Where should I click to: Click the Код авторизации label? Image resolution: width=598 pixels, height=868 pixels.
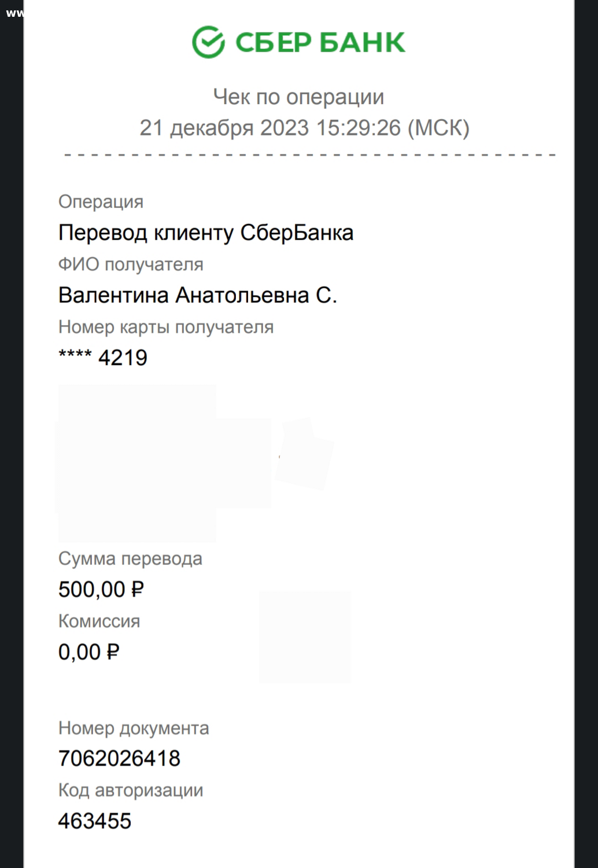[131, 790]
